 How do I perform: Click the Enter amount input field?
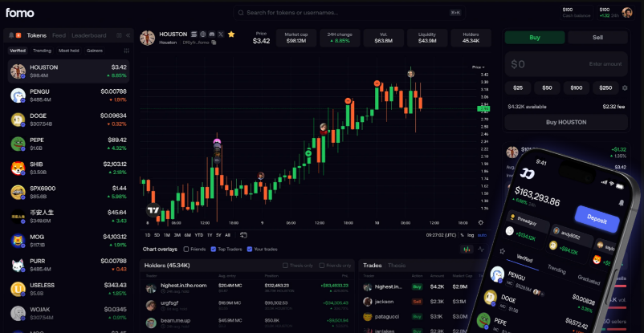(x=566, y=64)
